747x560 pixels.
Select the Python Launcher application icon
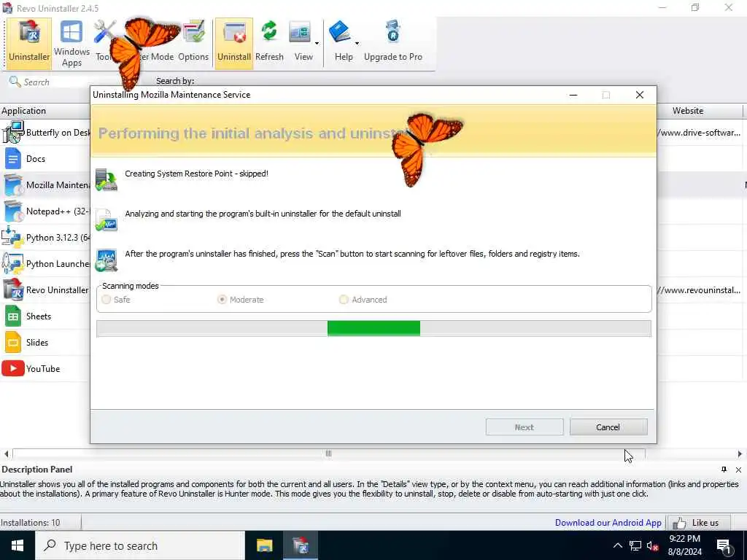point(12,263)
